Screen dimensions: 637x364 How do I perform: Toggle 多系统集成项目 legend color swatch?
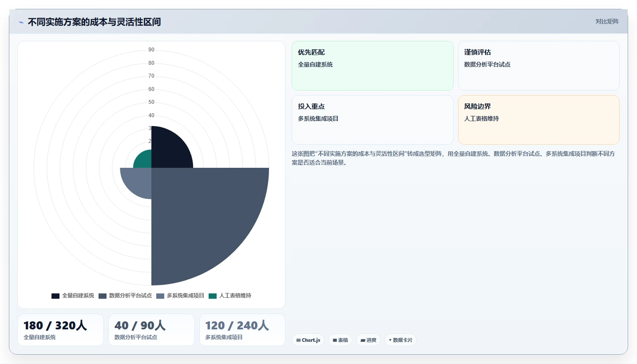(x=160, y=296)
